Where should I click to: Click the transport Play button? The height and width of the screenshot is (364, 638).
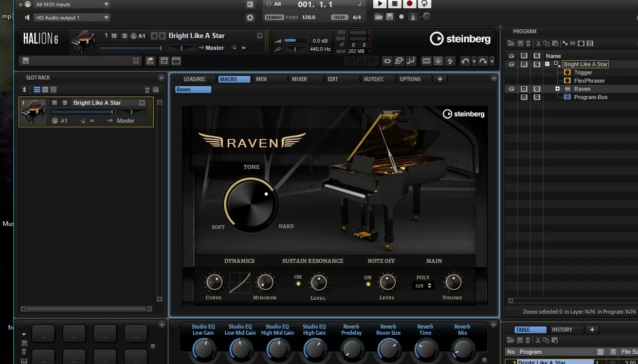[379, 4]
